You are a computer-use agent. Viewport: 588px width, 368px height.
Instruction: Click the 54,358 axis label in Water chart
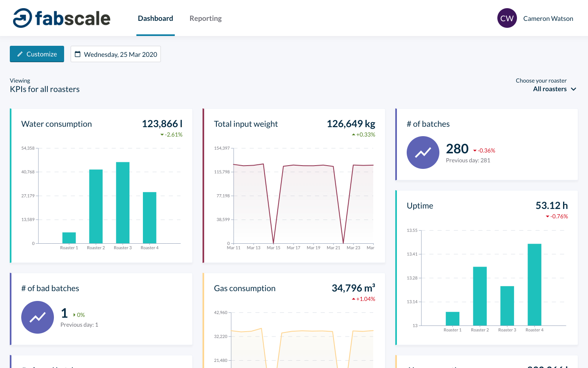28,148
